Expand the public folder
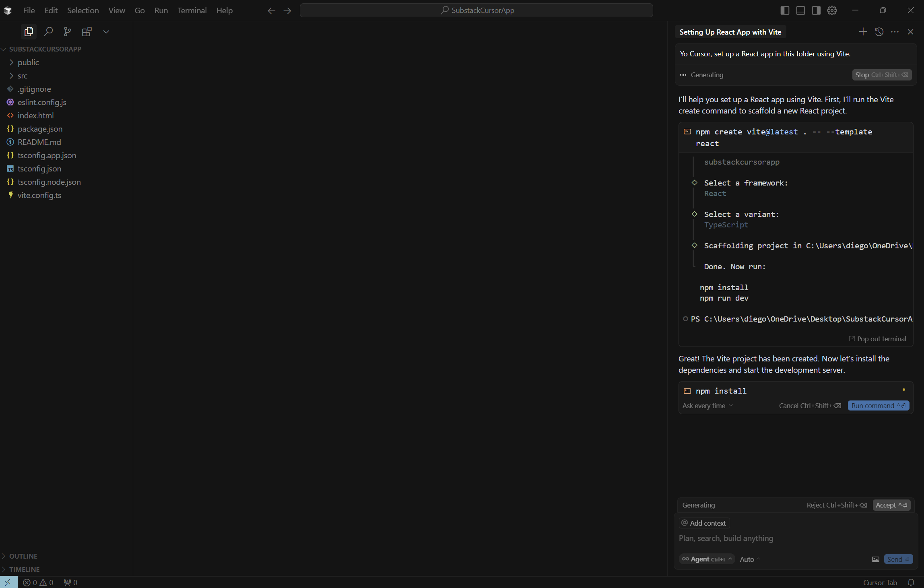This screenshot has width=924, height=588. tap(28, 62)
